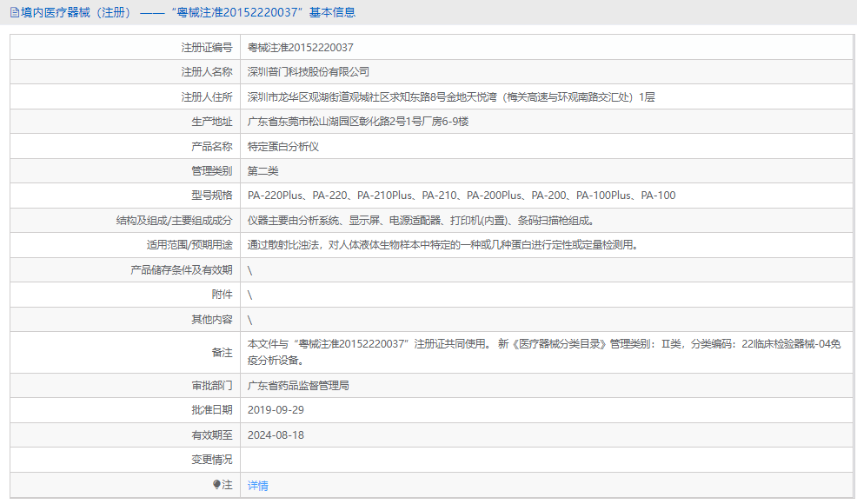The width and height of the screenshot is (857, 504).
Task: Click the 变更情况 row label
Action: click(x=212, y=460)
